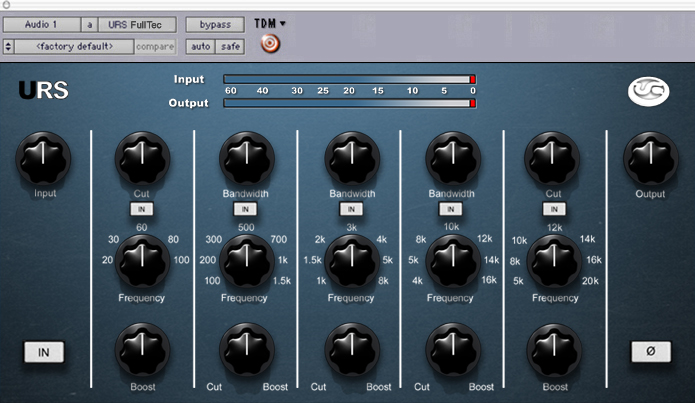Click the Input gain knob
Viewport: 695px width, 403px height.
pos(43,158)
